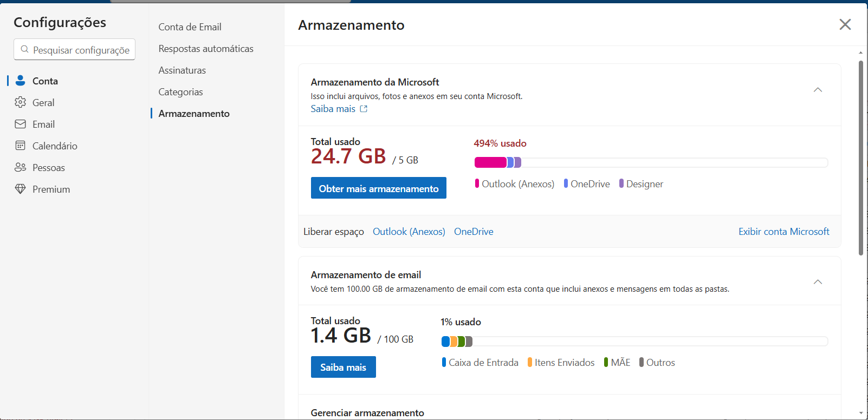This screenshot has width=868, height=420.
Task: Click the Pessoas people icon
Action: point(21,167)
